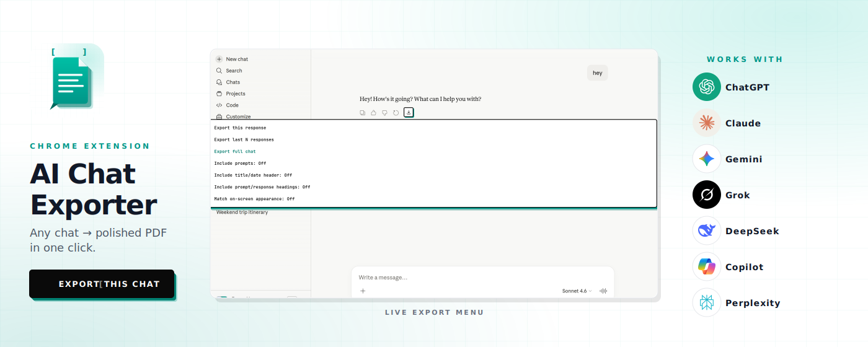Click the document logo of AI Chat Exporter
This screenshot has height=347, width=868.
click(x=72, y=81)
